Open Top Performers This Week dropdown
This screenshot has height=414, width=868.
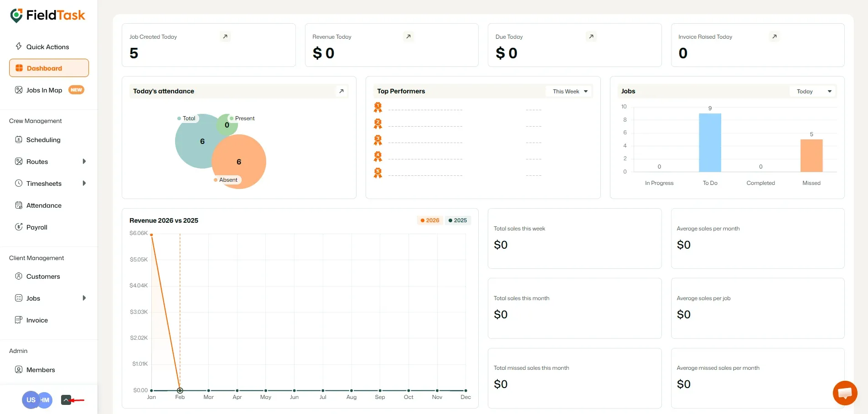(569, 91)
